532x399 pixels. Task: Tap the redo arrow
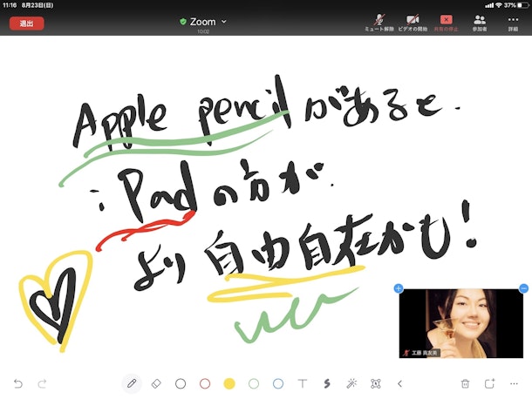click(42, 383)
